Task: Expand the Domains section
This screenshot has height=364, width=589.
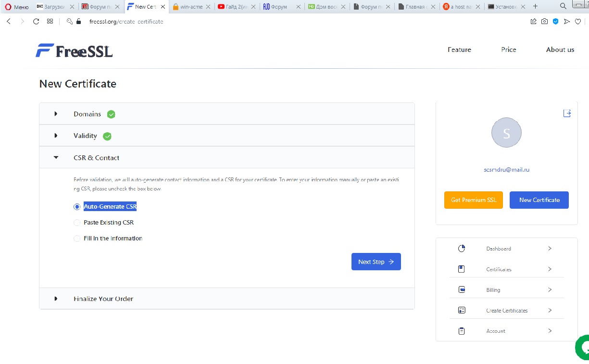Action: click(x=87, y=114)
